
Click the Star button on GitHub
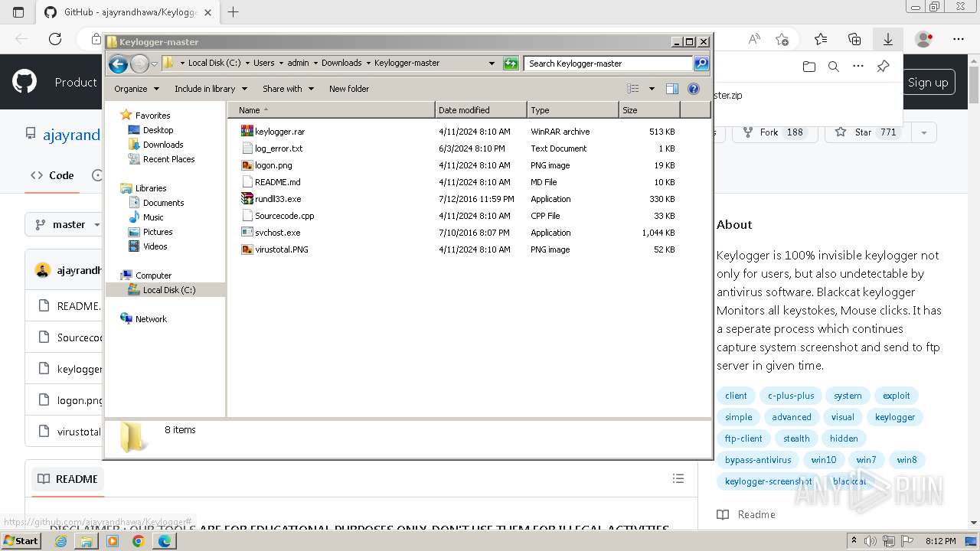(x=868, y=132)
